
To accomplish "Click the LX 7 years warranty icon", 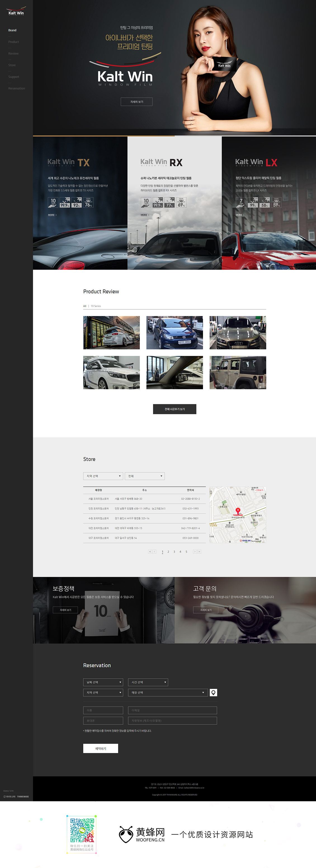I will pos(241,202).
